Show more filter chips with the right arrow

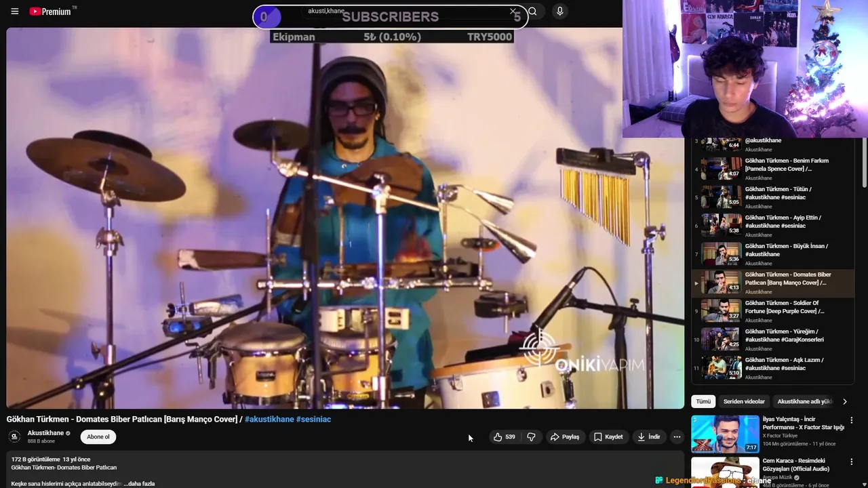click(844, 402)
